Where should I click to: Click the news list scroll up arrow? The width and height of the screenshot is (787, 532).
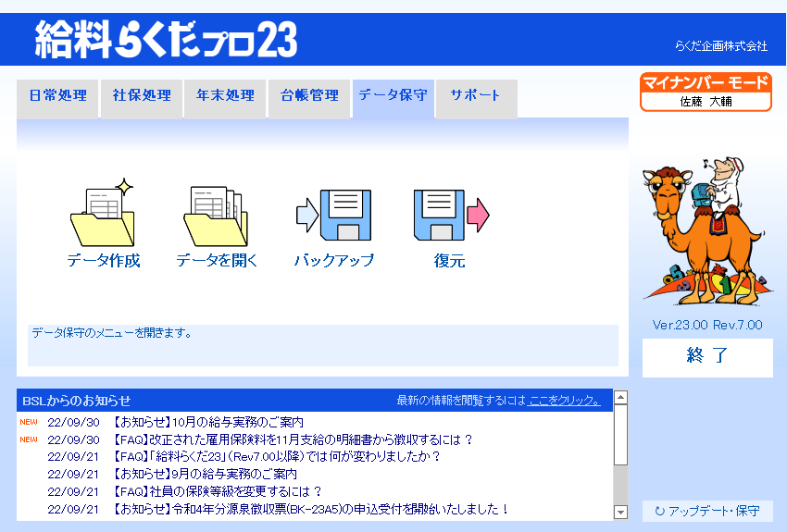pos(621,398)
